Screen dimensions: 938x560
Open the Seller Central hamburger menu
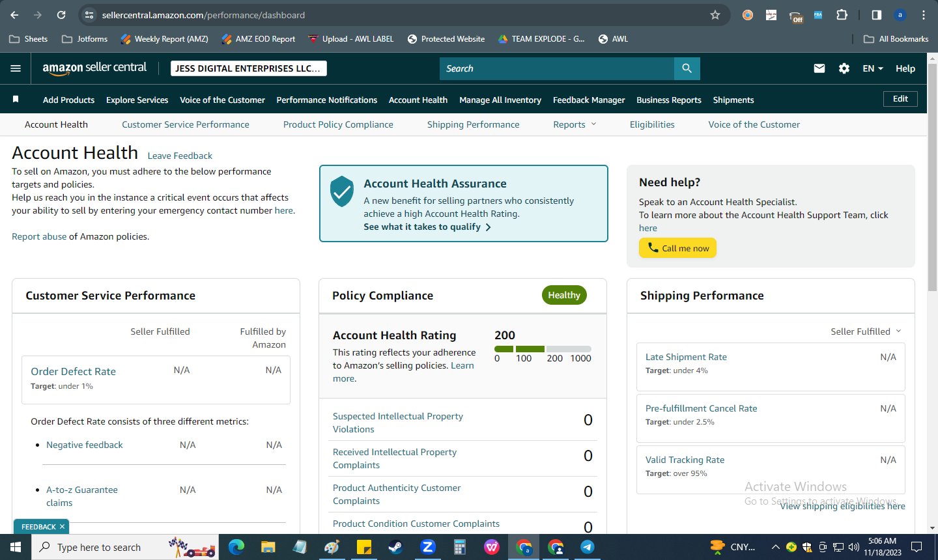16,68
